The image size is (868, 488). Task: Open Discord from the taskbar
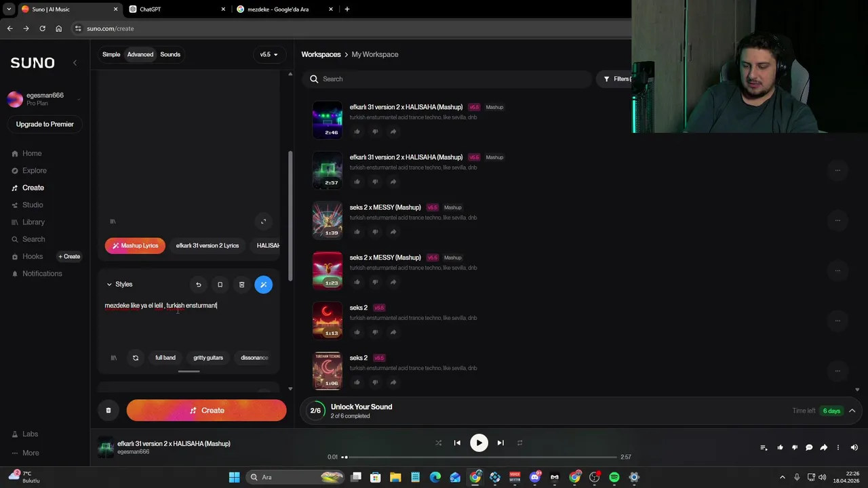pos(535,477)
